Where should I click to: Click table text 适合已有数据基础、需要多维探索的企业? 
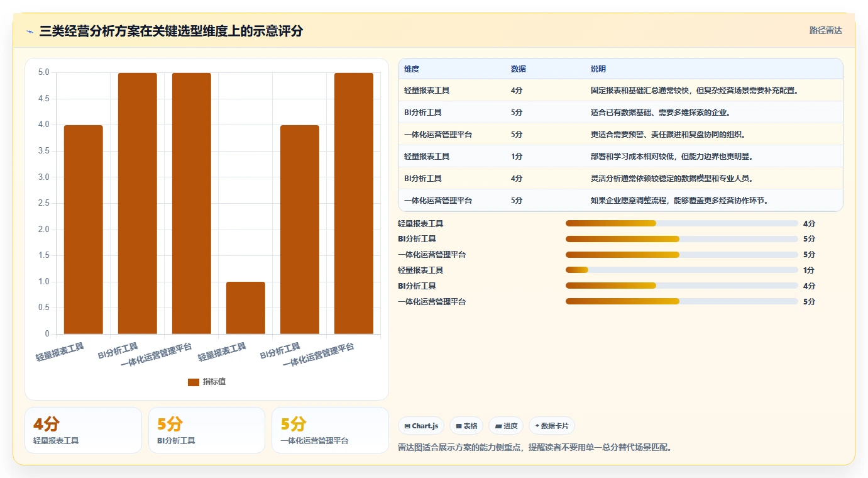(660, 113)
